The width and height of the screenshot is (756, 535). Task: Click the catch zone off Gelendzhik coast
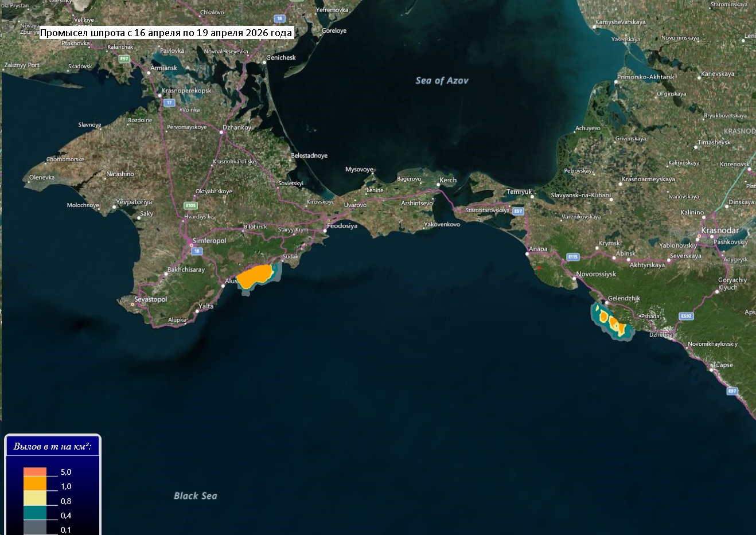611,322
